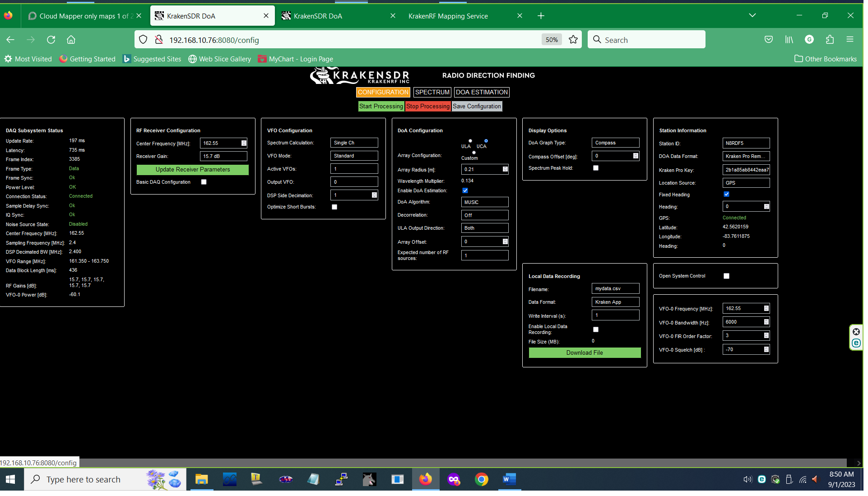This screenshot has height=496, width=868.
Task: Adjust Compass Offset spinner arrows
Action: coord(636,156)
